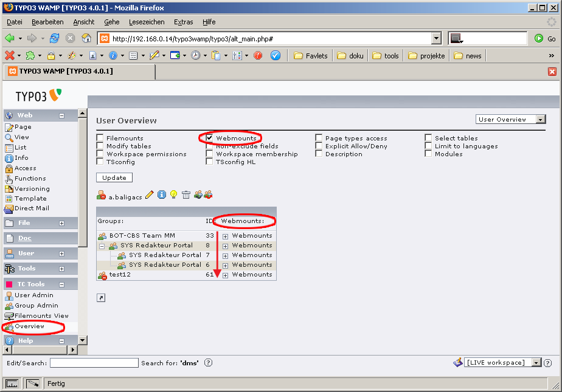Click the red X icon in developer toolbar
This screenshot has height=392, width=562.
pos(10,55)
